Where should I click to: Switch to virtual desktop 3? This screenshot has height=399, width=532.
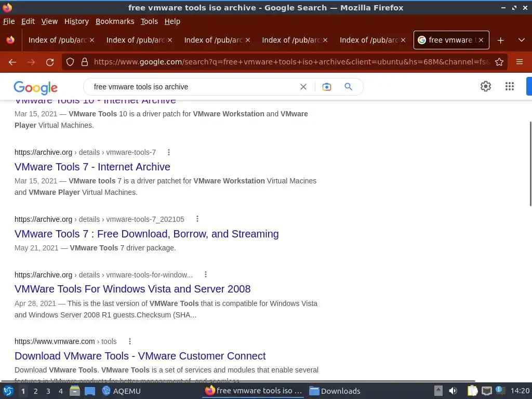point(48,391)
